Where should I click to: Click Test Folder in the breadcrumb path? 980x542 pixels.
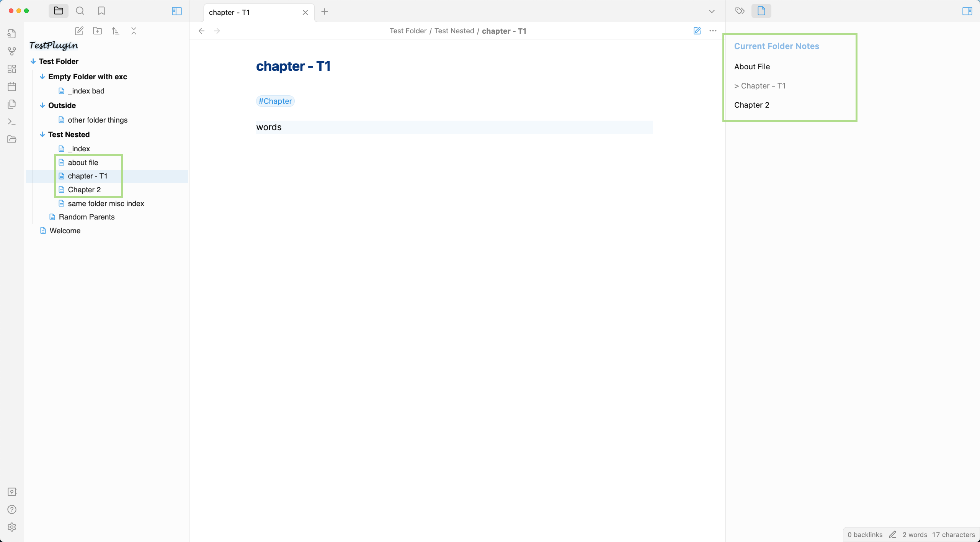point(408,31)
